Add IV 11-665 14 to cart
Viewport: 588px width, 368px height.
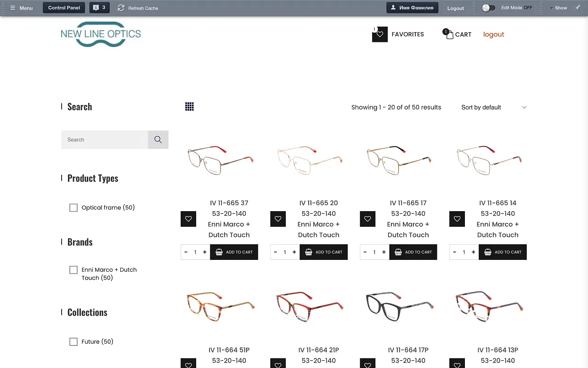(503, 252)
